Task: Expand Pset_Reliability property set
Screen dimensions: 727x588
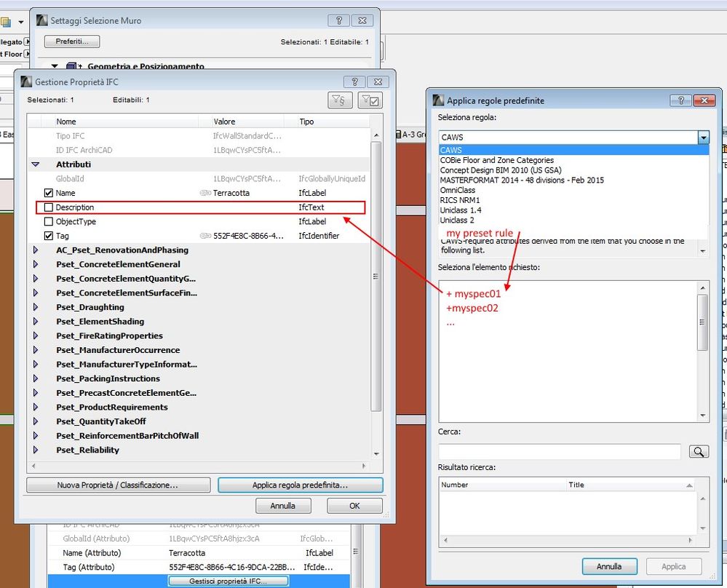Action: click(x=36, y=450)
